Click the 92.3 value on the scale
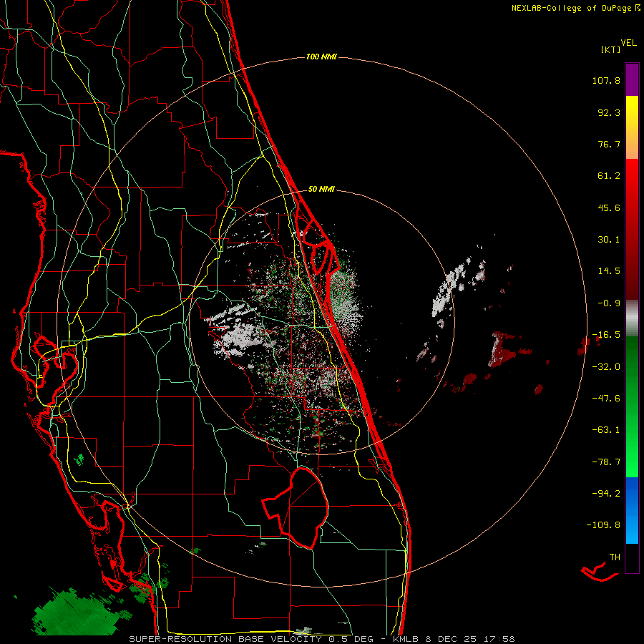The width and height of the screenshot is (644, 644). point(609,112)
